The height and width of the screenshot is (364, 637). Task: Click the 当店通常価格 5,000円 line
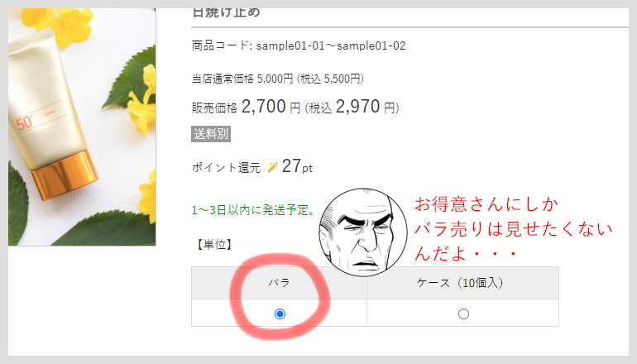tap(277, 79)
